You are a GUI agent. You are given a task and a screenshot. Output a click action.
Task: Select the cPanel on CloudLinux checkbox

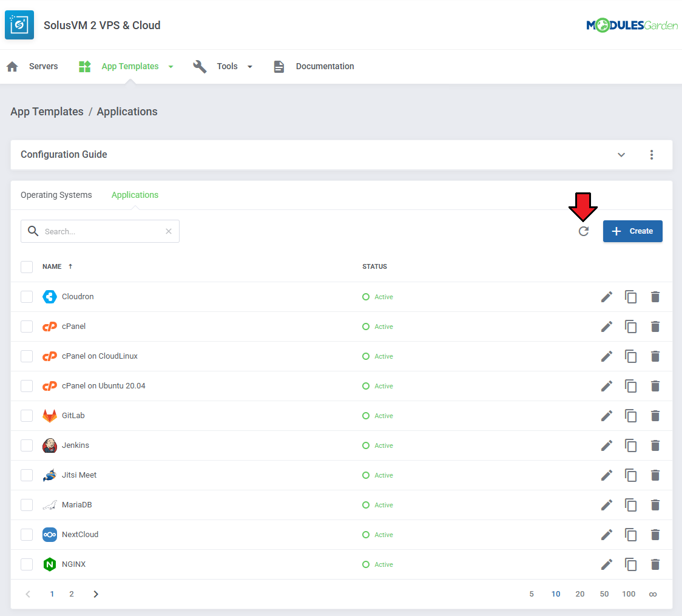(27, 356)
